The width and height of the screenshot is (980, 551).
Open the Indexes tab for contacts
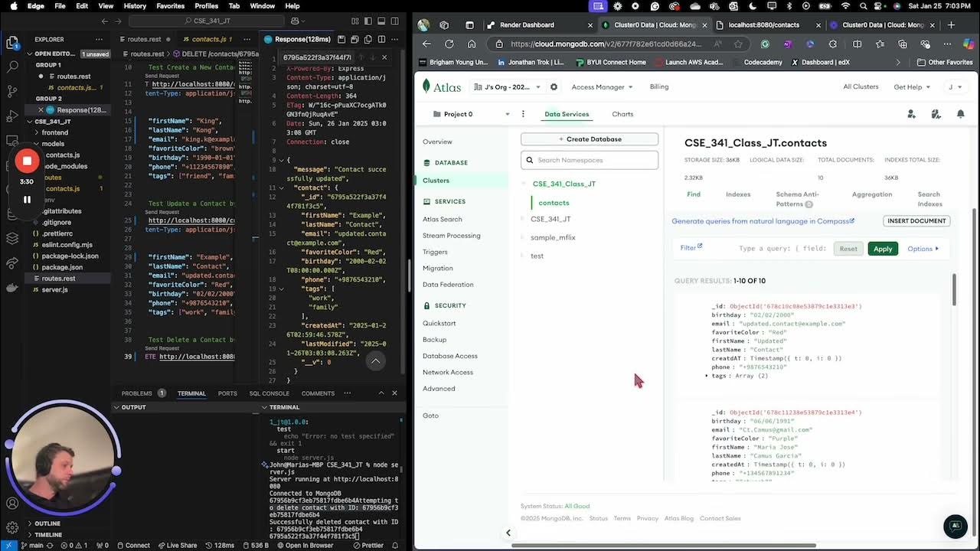pos(738,194)
